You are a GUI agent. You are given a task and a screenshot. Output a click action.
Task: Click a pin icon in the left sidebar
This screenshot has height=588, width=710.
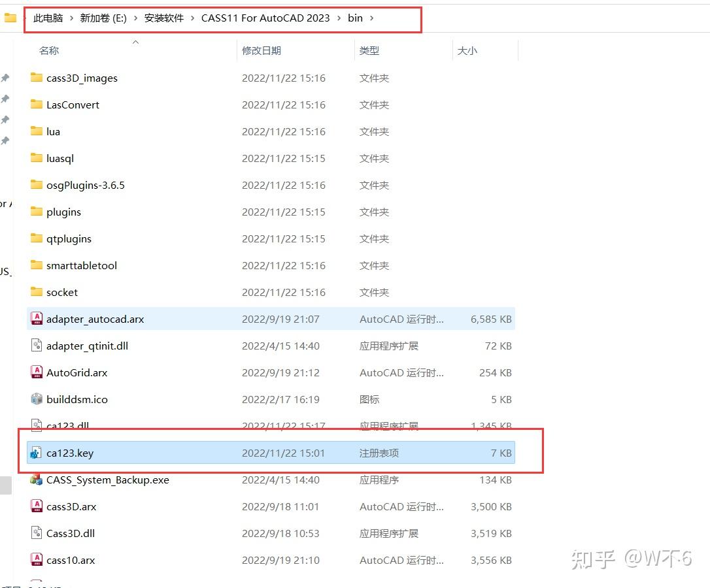click(x=5, y=77)
